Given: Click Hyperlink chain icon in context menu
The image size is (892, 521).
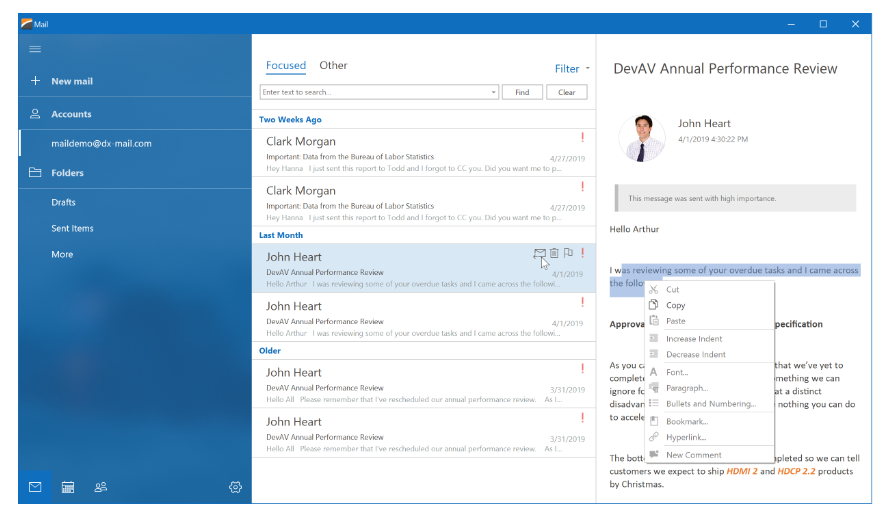Looking at the screenshot, I should [654, 437].
